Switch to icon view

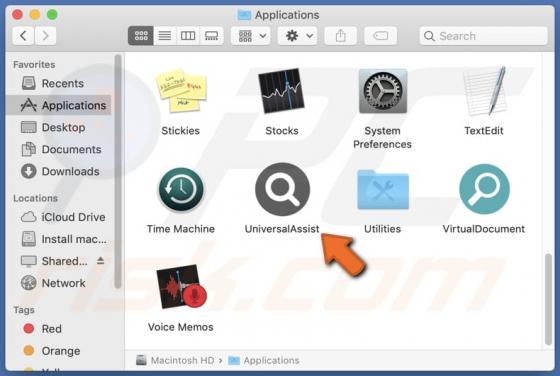141,36
